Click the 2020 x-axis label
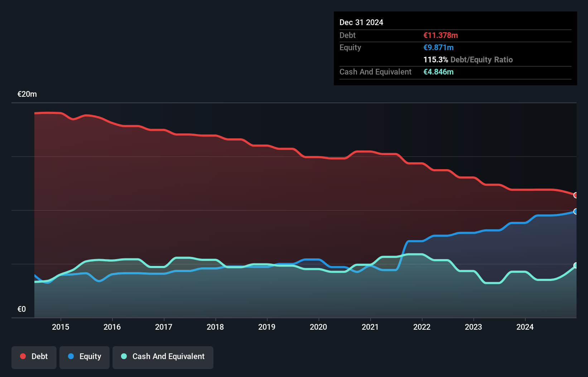This screenshot has width=588, height=377. click(318, 327)
